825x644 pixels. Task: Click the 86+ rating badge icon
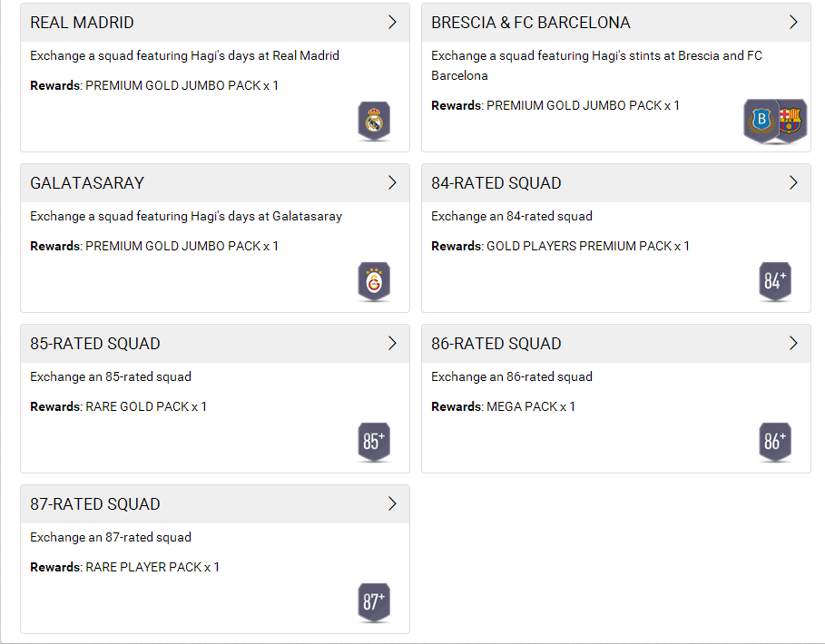point(775,442)
